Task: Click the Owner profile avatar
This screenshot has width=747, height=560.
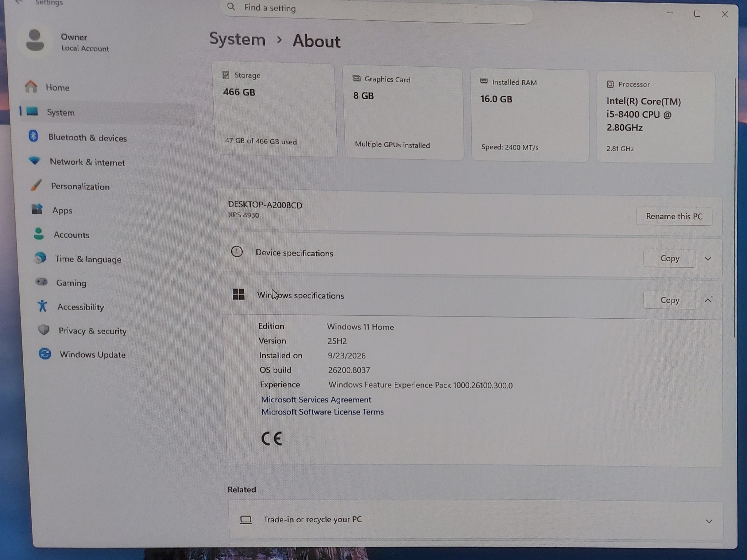Action: [35, 41]
